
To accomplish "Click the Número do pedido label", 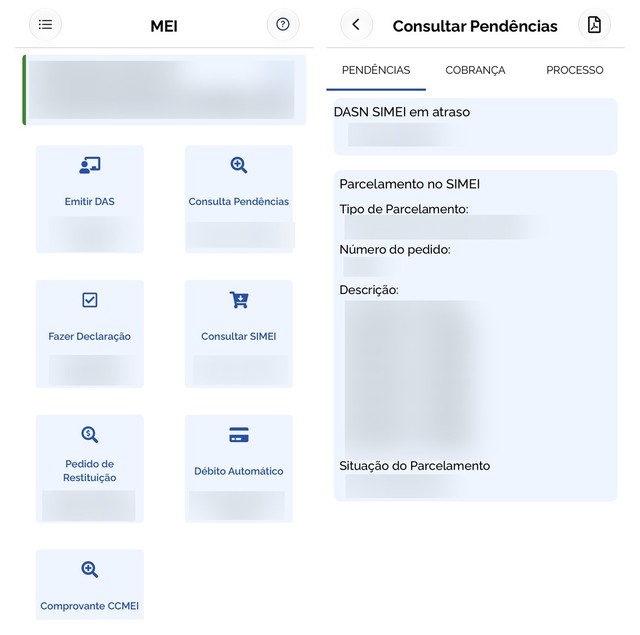I will (395, 250).
